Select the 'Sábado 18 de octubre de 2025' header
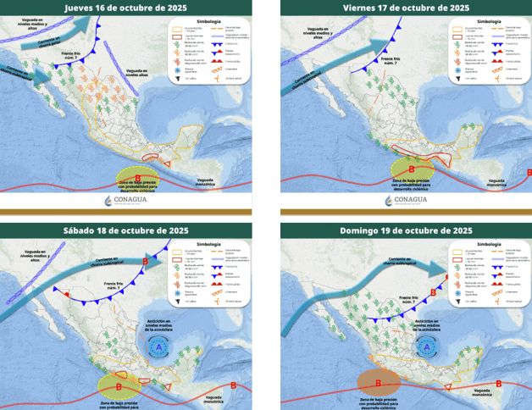 click(x=126, y=230)
